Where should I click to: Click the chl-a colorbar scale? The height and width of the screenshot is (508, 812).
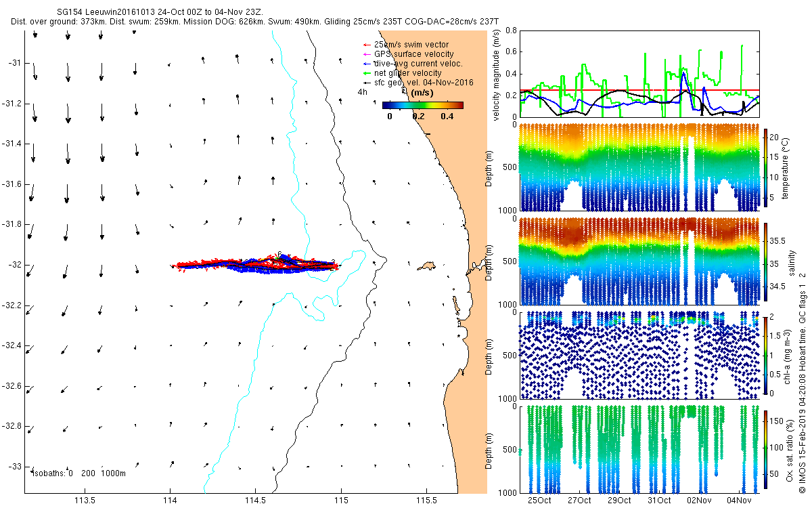click(766, 355)
